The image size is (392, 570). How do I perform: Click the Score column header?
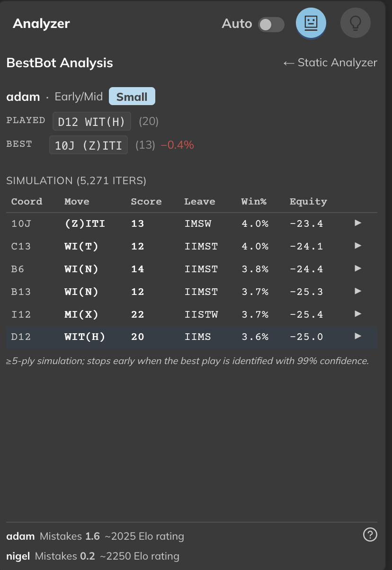point(146,202)
